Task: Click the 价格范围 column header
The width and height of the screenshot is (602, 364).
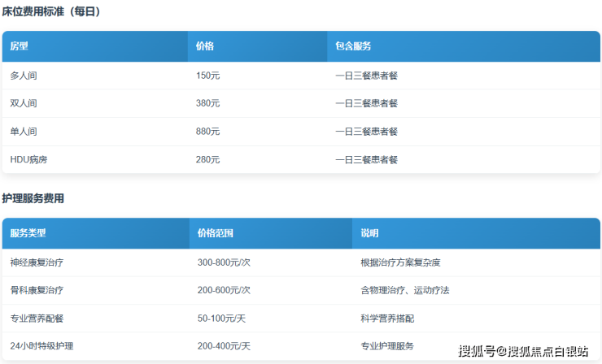Action: click(x=215, y=233)
